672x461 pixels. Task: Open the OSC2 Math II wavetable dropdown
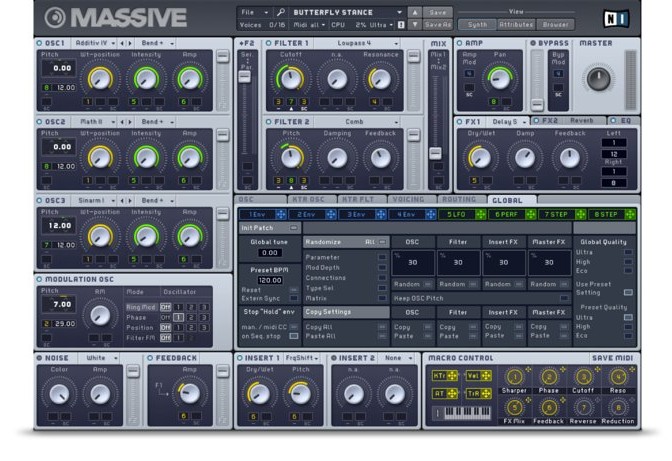(x=94, y=122)
